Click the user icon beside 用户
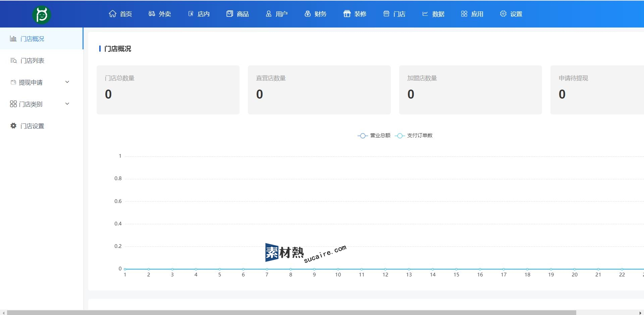The height and width of the screenshot is (315, 644). (x=269, y=14)
